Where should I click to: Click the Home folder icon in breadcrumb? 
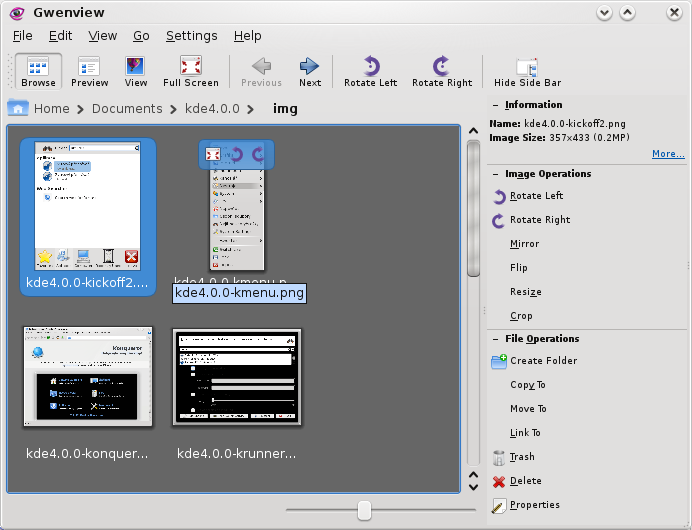tap(18, 108)
